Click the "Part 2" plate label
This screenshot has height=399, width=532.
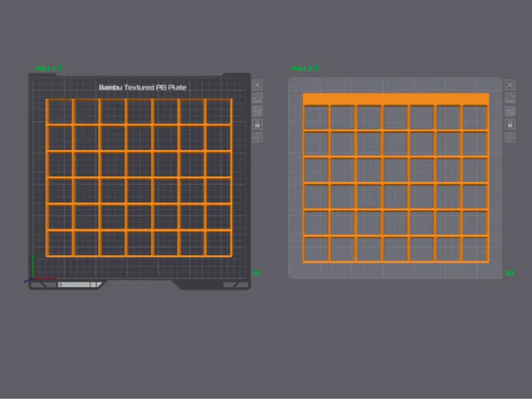pos(302,68)
